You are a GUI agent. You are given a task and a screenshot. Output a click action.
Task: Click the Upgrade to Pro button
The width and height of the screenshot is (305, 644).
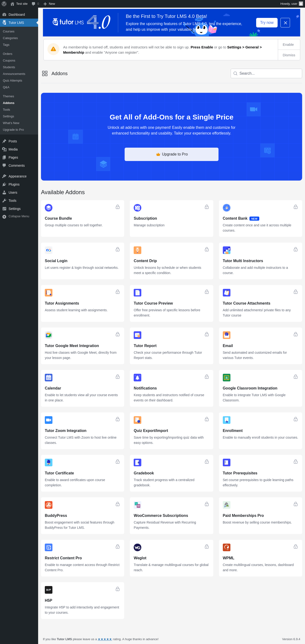(x=171, y=154)
